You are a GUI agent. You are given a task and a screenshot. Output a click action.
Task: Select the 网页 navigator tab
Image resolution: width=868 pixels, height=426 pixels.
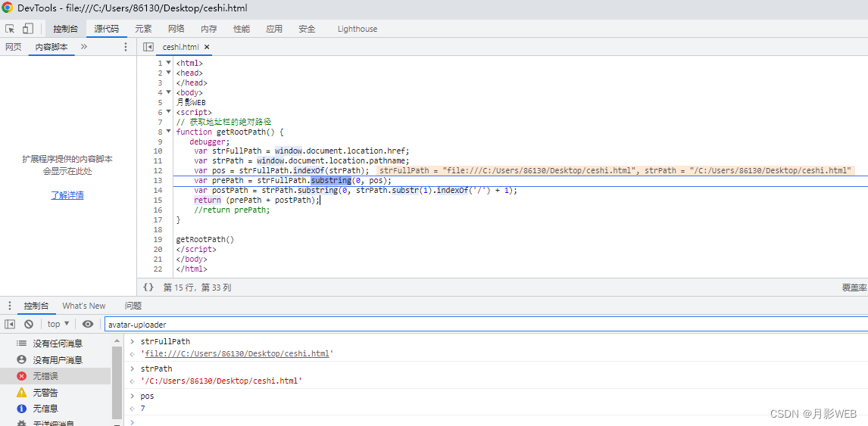[x=14, y=47]
